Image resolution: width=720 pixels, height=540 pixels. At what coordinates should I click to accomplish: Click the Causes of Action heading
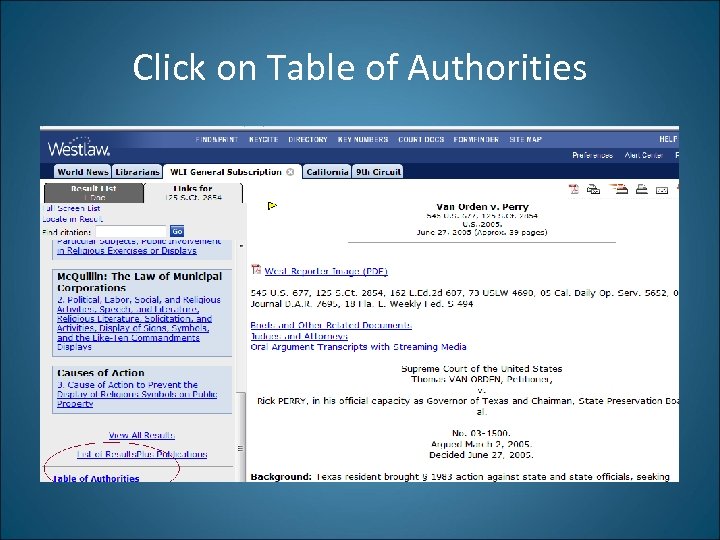[101, 372]
